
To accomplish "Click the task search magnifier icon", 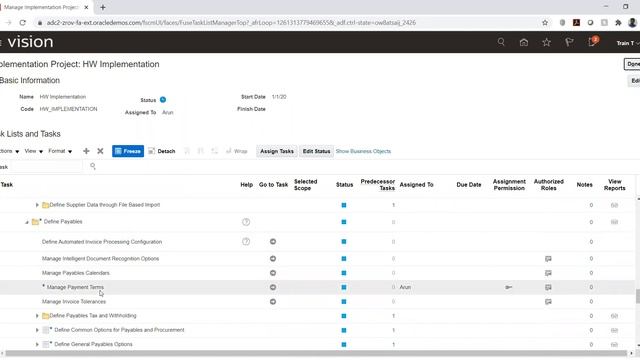I will (93, 166).
